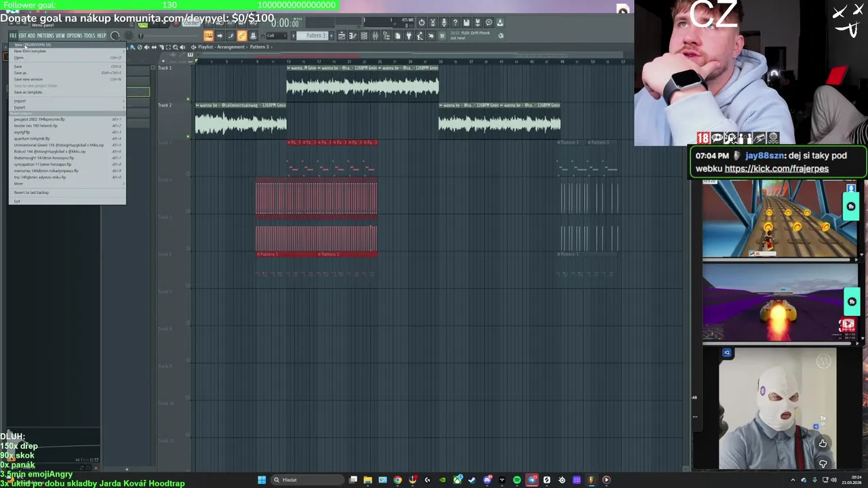Viewport: 868px width, 488px height.
Task: Click the save project floppy icon
Action: click(466, 23)
